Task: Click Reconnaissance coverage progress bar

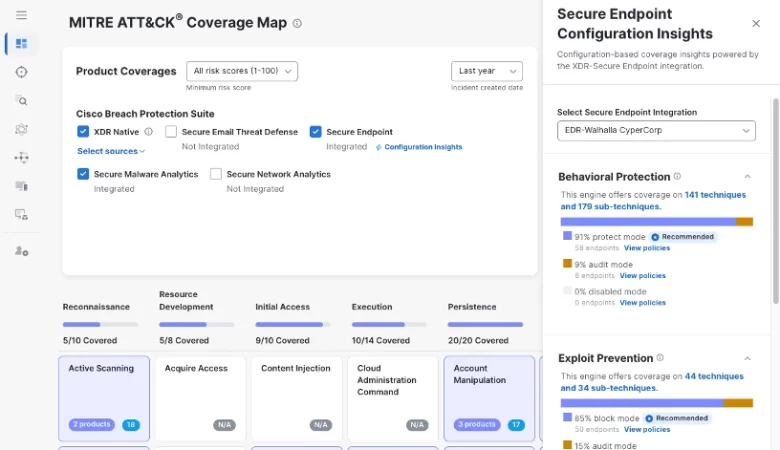Action: [100, 325]
